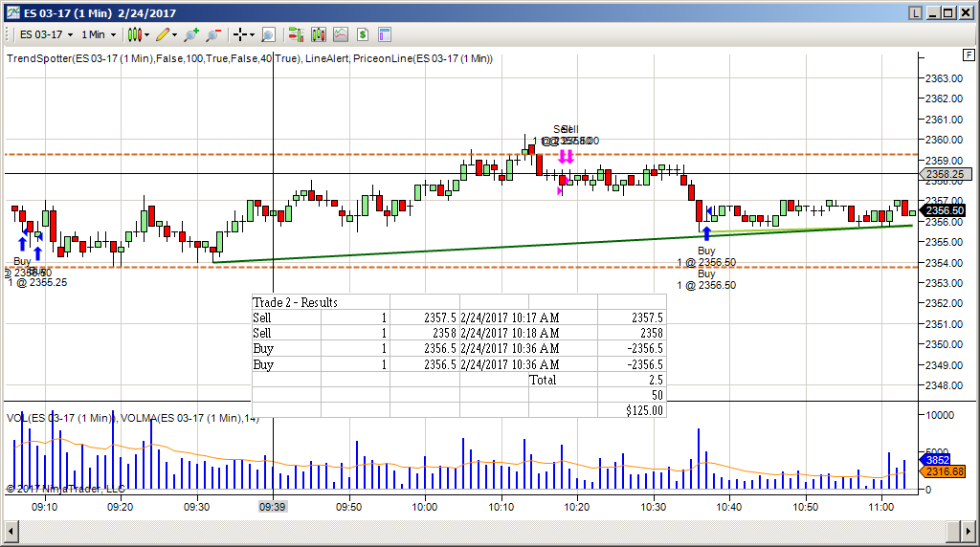Click the 'Trade 2 - Results' heading
980x547 pixels.
click(295, 302)
